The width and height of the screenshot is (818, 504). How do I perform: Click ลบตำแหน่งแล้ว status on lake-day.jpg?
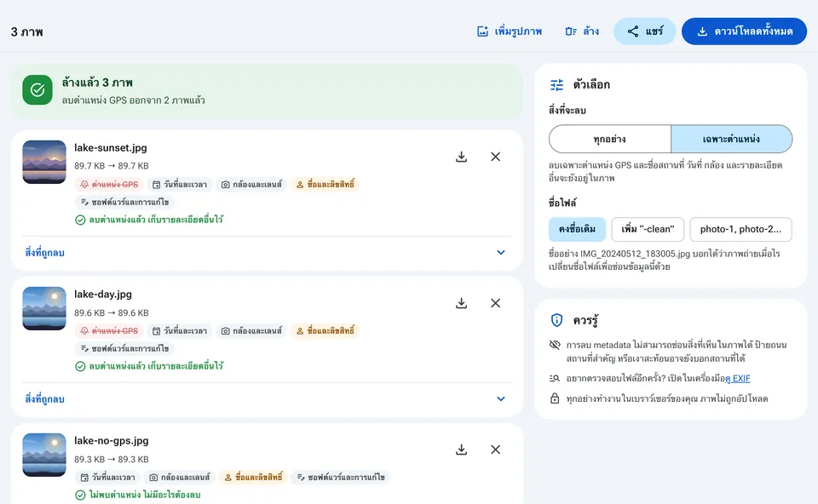149,366
